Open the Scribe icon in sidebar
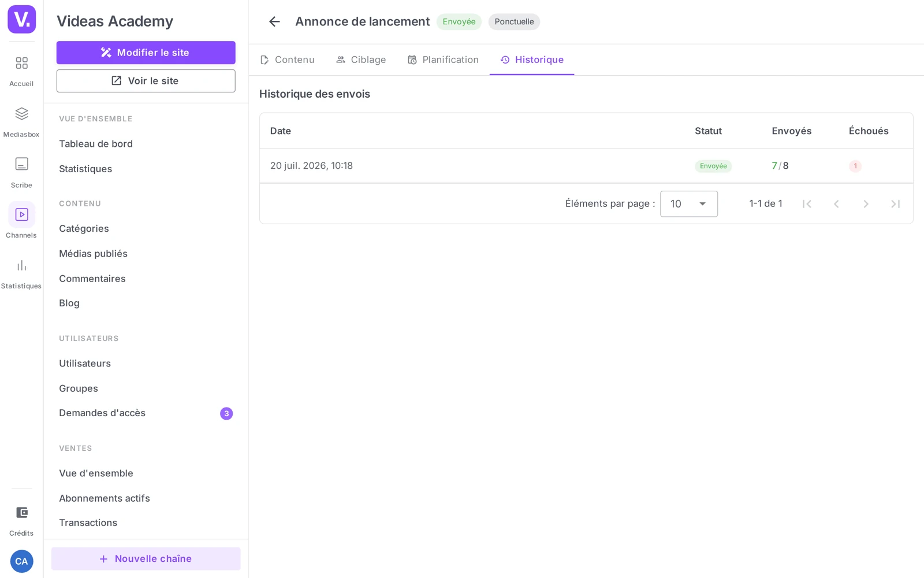Screen dimensions: 924x578 pos(21,164)
